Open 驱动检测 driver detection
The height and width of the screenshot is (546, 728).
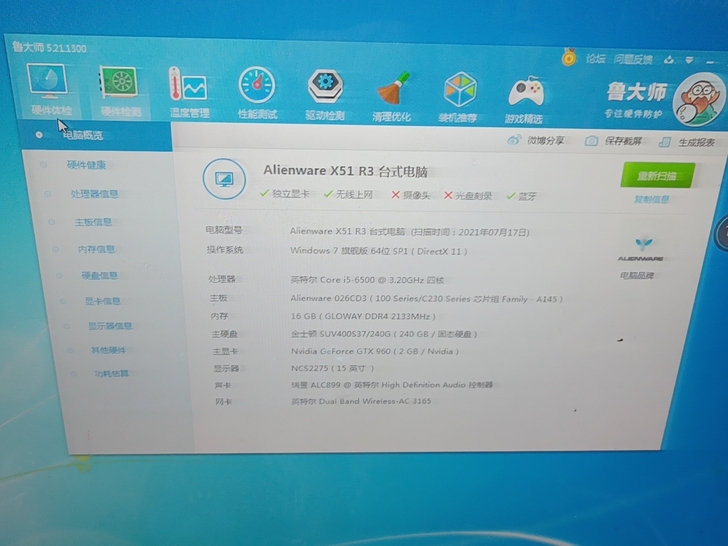[325, 94]
